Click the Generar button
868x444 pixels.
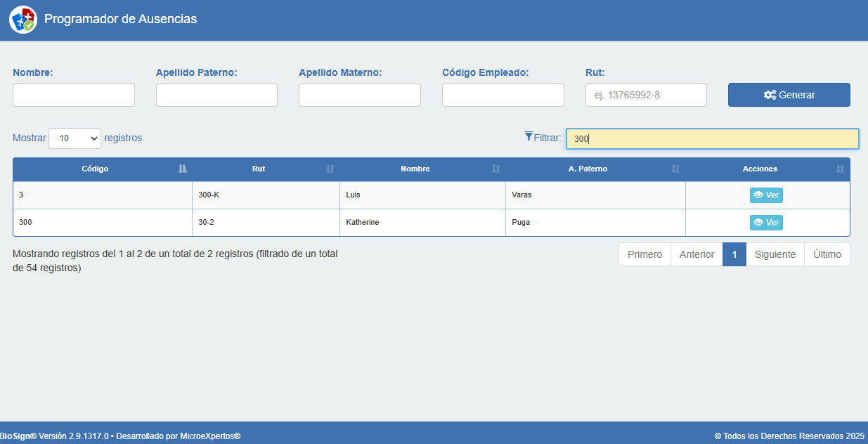point(789,95)
